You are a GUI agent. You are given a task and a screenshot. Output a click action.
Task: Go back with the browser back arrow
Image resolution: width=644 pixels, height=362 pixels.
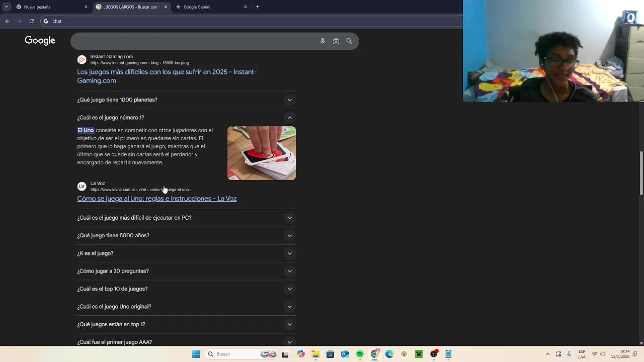point(7,21)
